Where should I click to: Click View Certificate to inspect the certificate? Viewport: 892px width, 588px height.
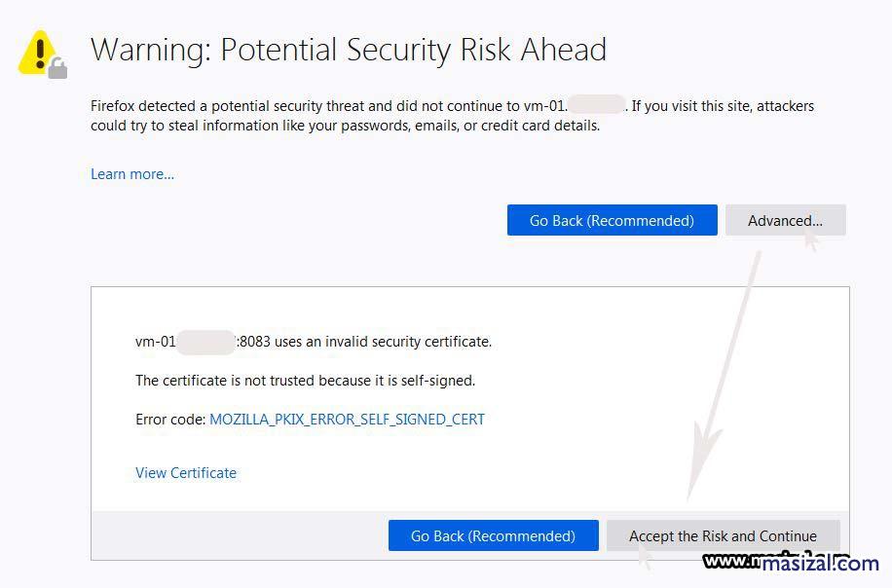185,473
